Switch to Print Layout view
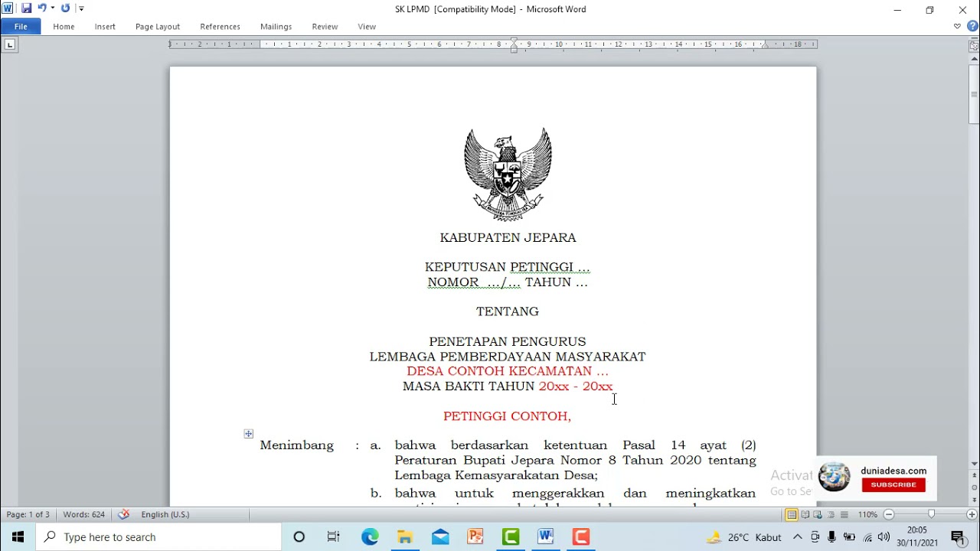The width and height of the screenshot is (980, 551). point(792,515)
